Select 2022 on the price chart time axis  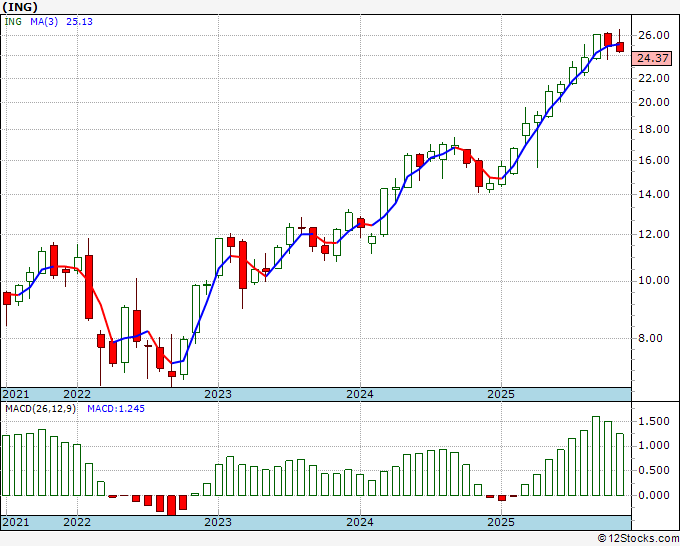[x=77, y=394]
